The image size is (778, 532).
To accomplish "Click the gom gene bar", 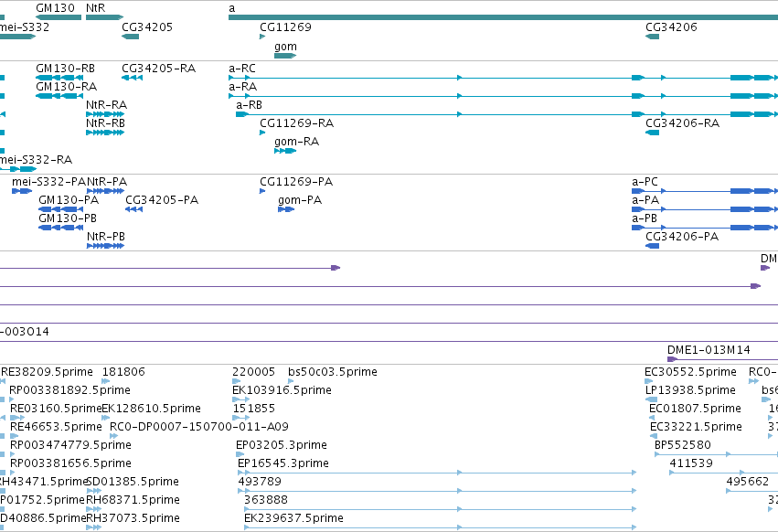I will (285, 56).
